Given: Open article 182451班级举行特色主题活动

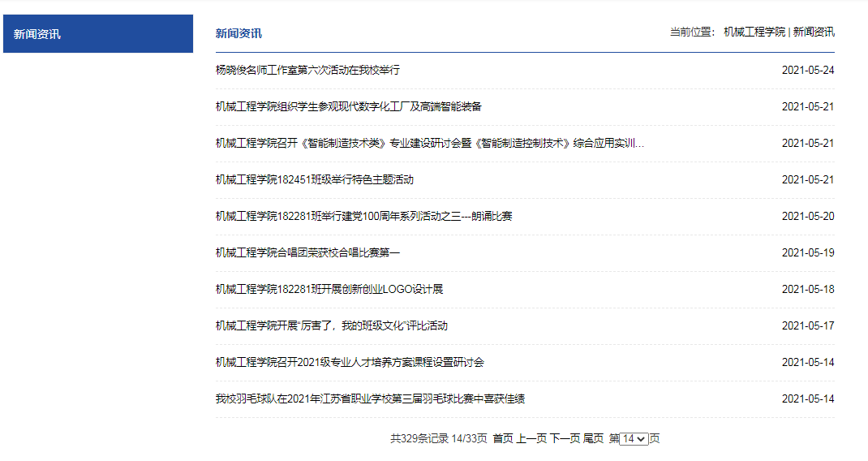Looking at the screenshot, I should tap(314, 179).
